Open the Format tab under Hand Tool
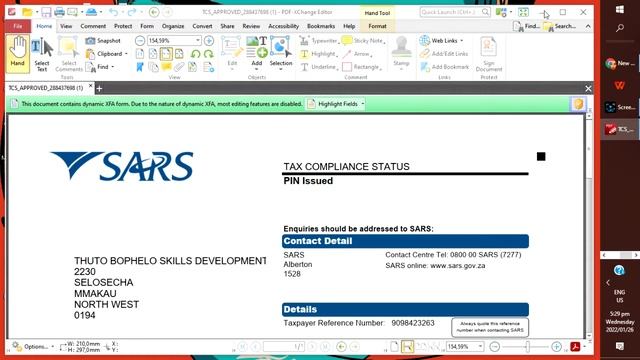Screen dimensions: 640x360 [x=377, y=26]
